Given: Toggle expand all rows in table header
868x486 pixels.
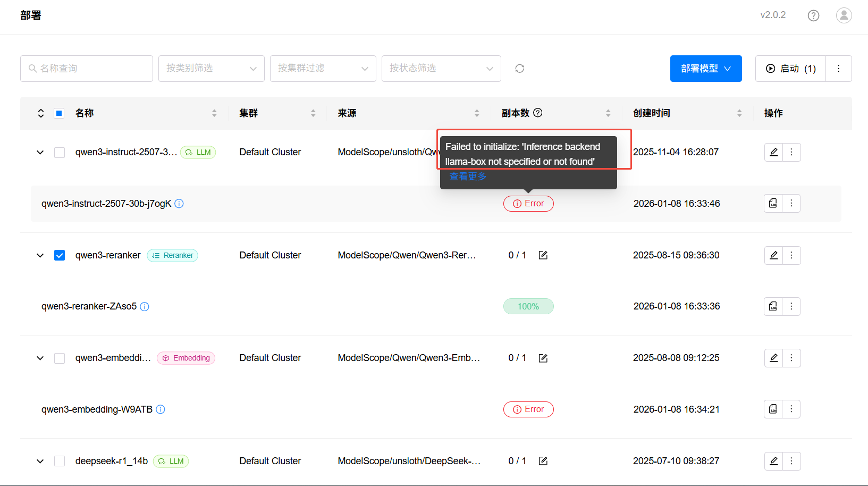Looking at the screenshot, I should tap(41, 113).
